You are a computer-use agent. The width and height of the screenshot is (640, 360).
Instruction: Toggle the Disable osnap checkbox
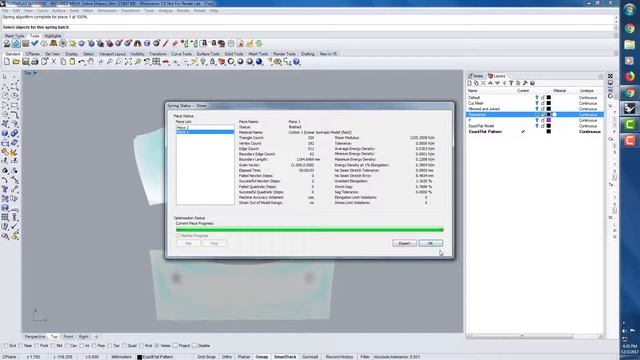pyautogui.click(x=194, y=346)
